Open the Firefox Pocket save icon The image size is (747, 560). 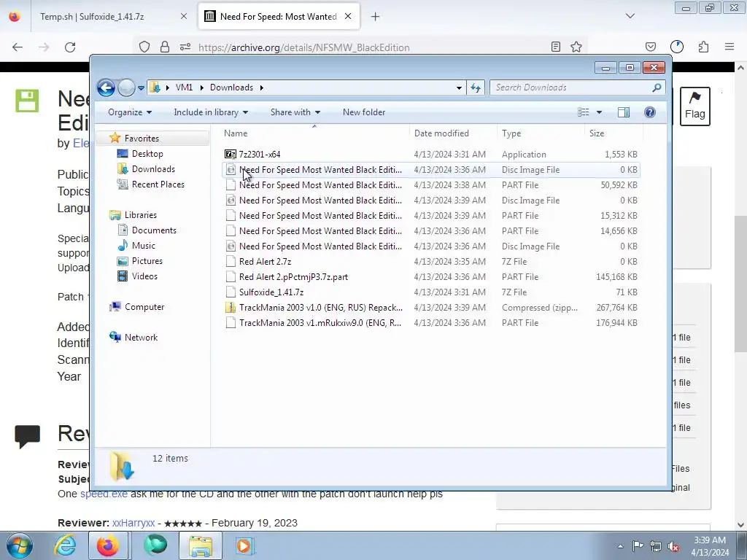click(x=650, y=47)
